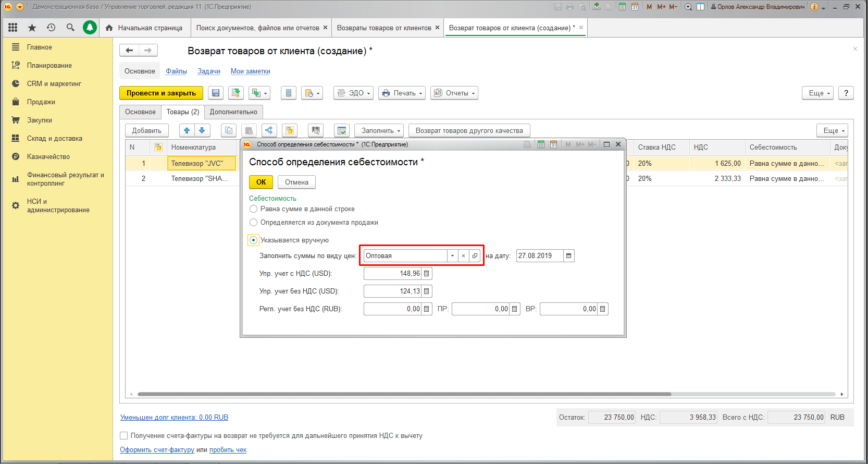Open the sections menu grid icon

13,28
